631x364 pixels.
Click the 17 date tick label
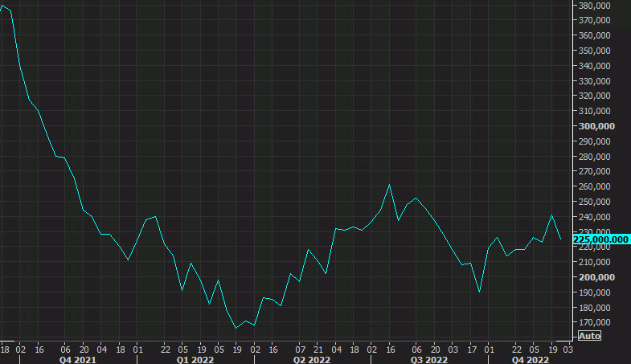click(472, 350)
